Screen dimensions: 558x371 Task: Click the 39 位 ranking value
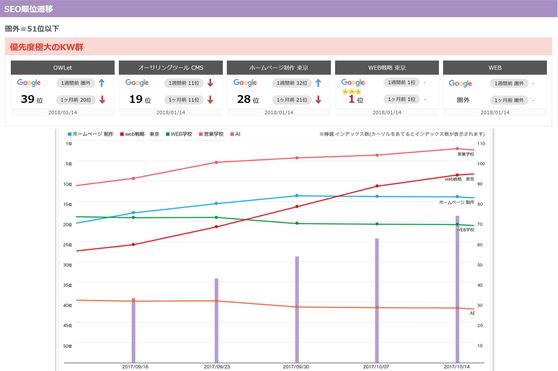coord(32,99)
